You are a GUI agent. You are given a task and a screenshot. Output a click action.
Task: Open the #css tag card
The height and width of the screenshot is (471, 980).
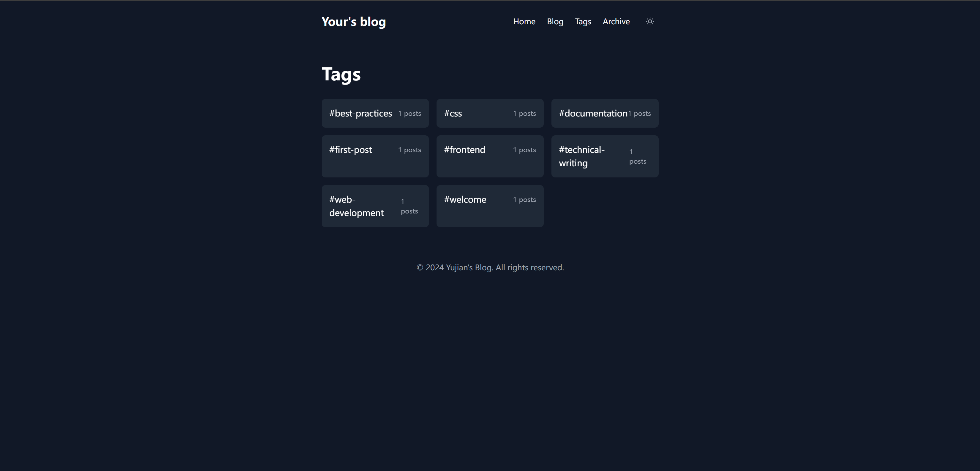pyautogui.click(x=490, y=113)
